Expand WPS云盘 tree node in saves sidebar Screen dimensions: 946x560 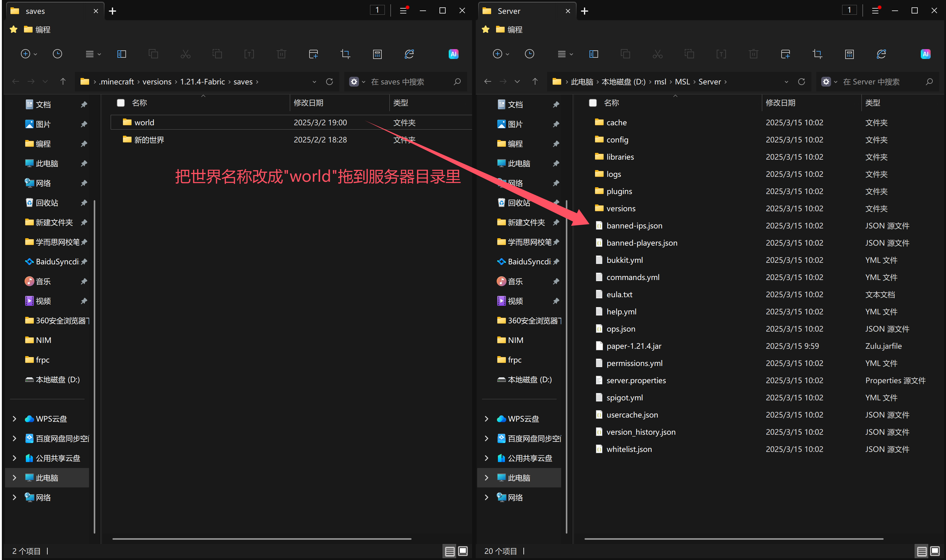click(x=14, y=419)
